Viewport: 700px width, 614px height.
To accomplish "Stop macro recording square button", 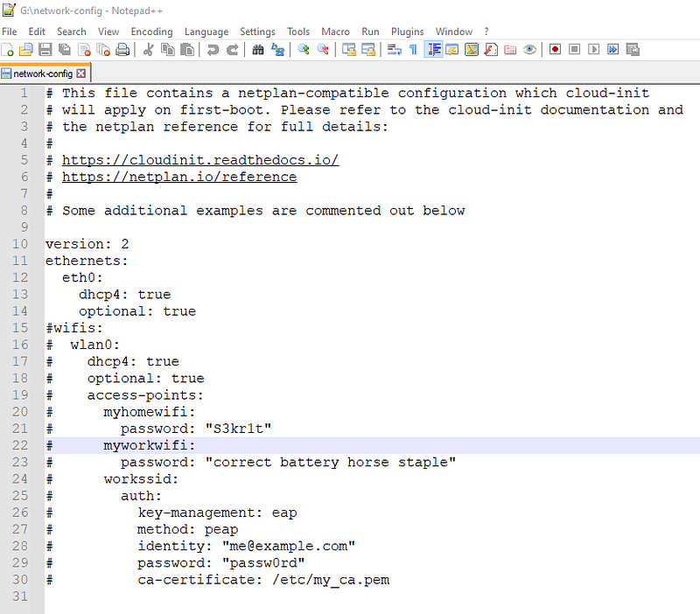I will 575,49.
